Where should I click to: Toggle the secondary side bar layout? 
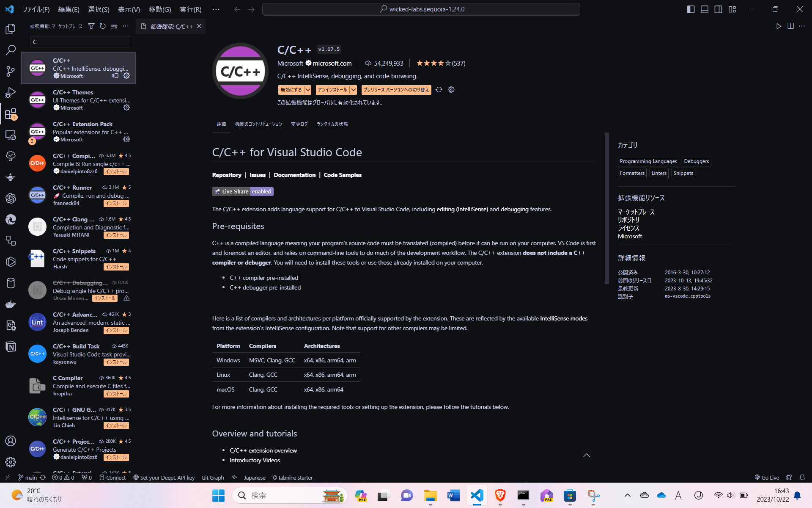(x=718, y=9)
